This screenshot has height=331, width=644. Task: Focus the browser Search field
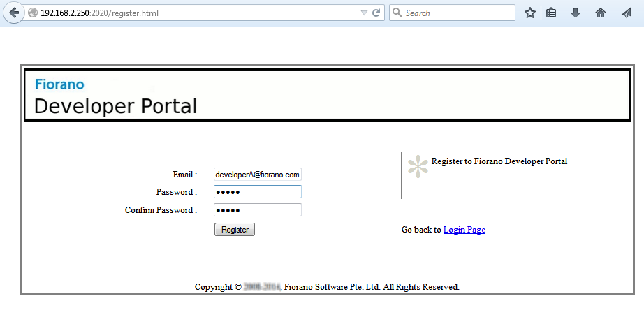click(x=452, y=13)
